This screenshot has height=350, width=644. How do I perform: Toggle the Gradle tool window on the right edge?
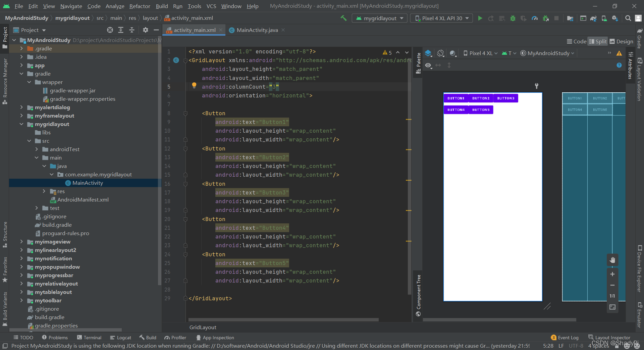639,38
